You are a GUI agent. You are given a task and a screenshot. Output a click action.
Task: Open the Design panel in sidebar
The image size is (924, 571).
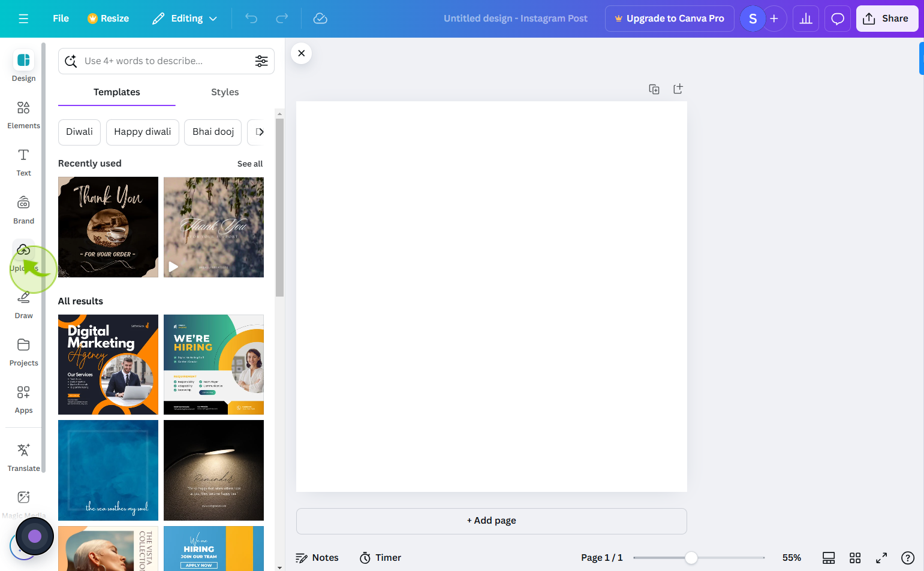click(x=23, y=66)
